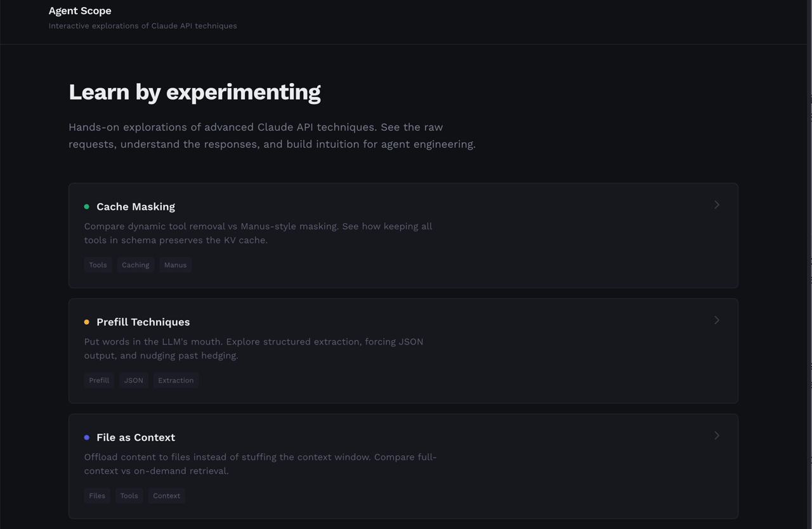Click the green dot beside Cache Masking

pyautogui.click(x=87, y=207)
